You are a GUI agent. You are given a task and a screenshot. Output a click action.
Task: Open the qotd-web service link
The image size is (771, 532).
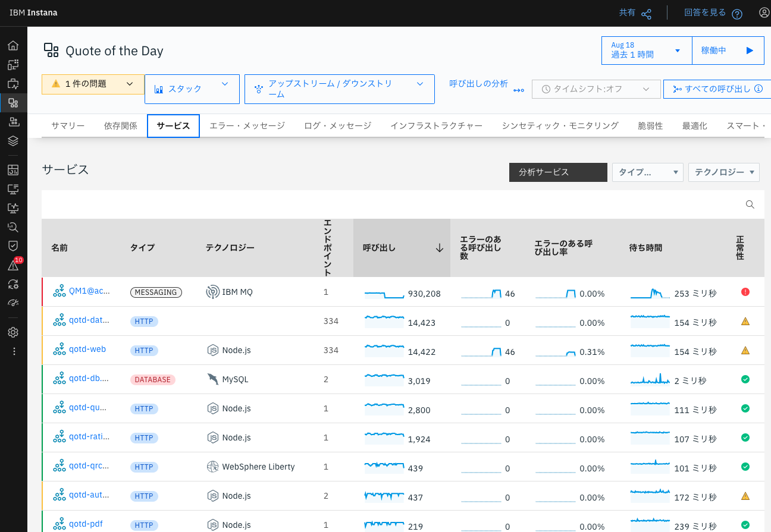coord(87,349)
